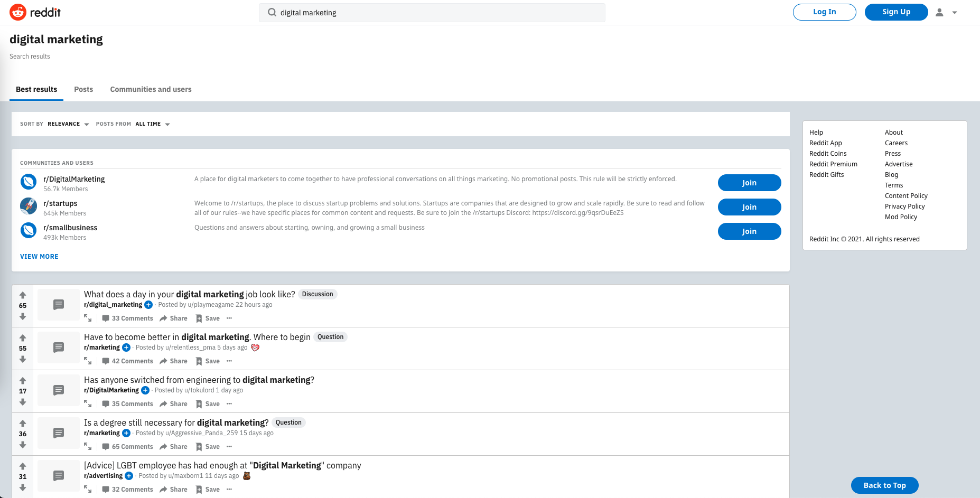Image resolution: width=980 pixels, height=498 pixels.
Task: Join r/digital_marketing via plus icon
Action: (148, 305)
